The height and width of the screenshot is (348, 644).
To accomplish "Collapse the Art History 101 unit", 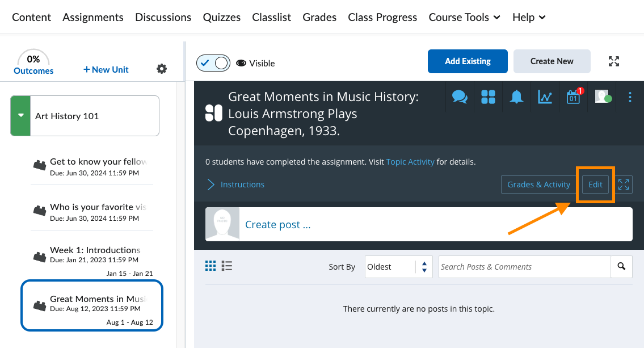I will coord(21,116).
